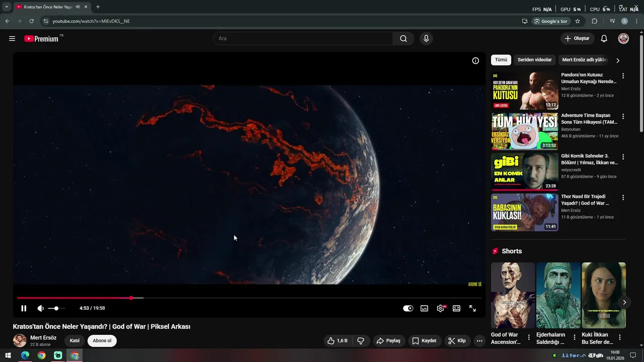
Task: Bookmark this page with the star
Action: 578,21
